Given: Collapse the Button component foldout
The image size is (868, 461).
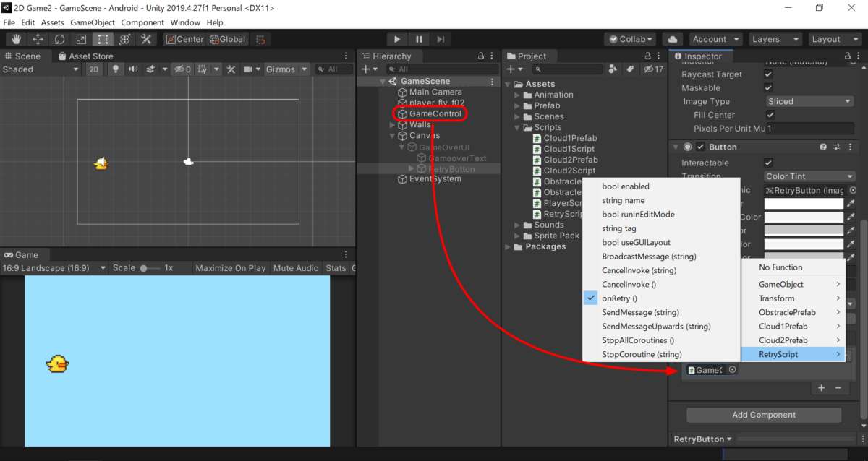Looking at the screenshot, I should [675, 147].
